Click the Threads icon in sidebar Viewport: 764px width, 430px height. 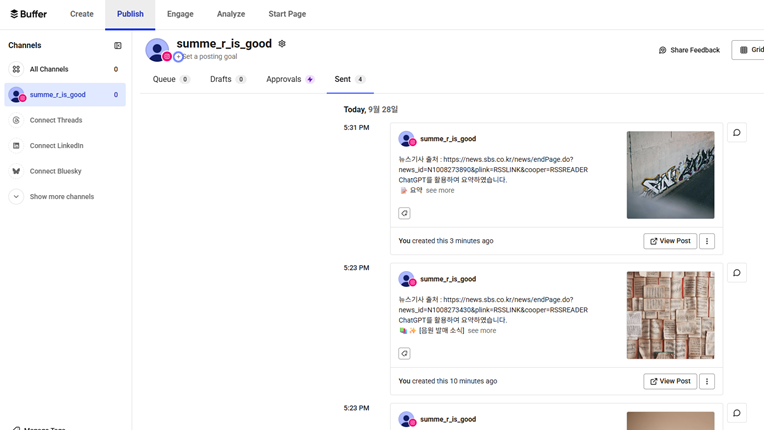pyautogui.click(x=16, y=120)
